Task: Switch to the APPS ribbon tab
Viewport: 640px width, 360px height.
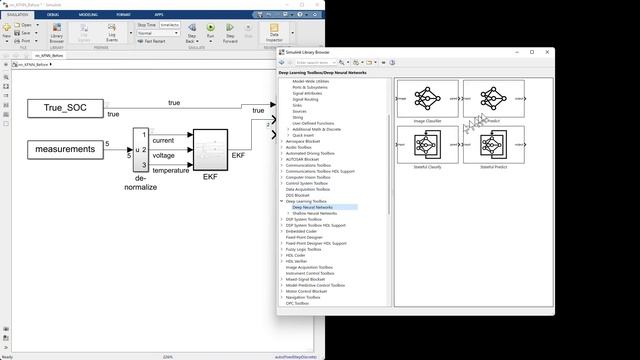Action: (x=159, y=15)
